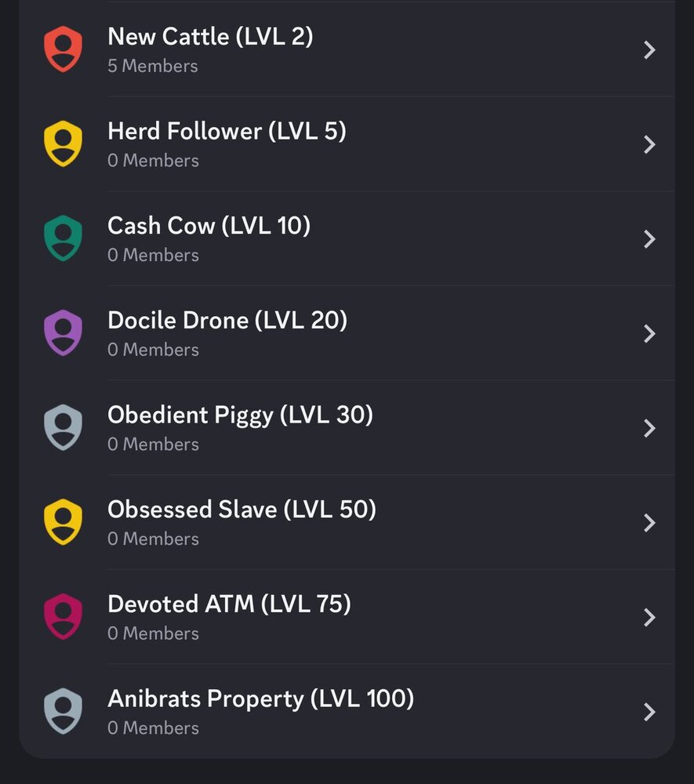Click the purple Docile Drone role shield icon
This screenshot has height=784, width=694.
[x=63, y=333]
